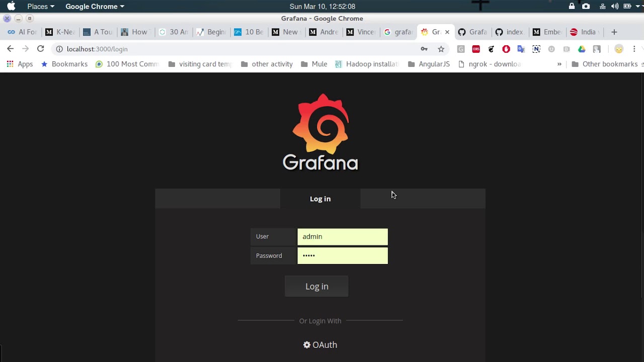The height and width of the screenshot is (362, 644).
Task: Open a new tab with plus button
Action: [614, 32]
